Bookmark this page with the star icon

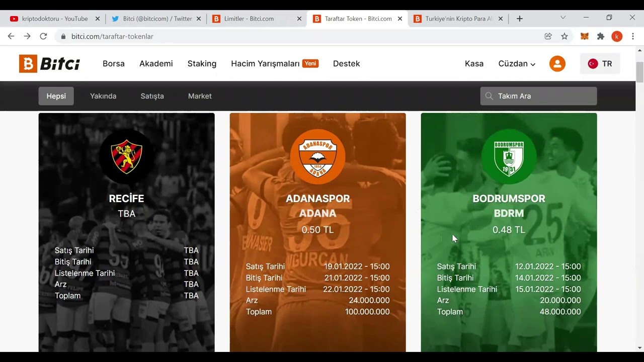[565, 36]
